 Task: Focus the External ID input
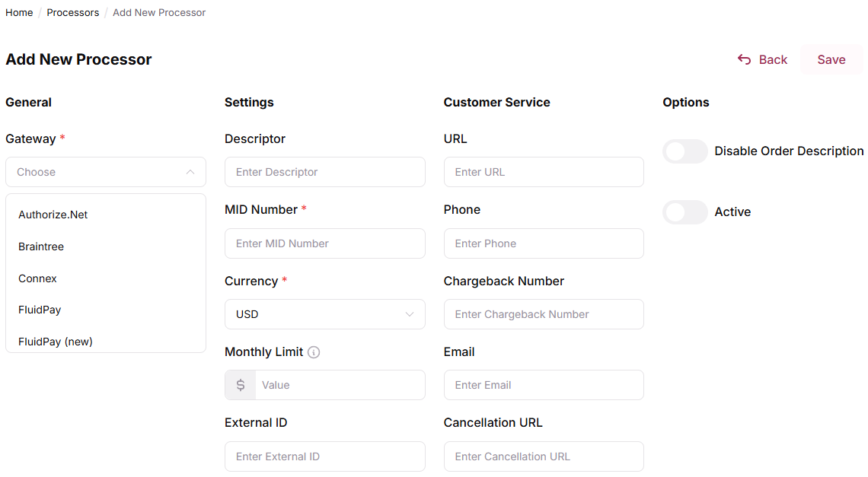(325, 456)
